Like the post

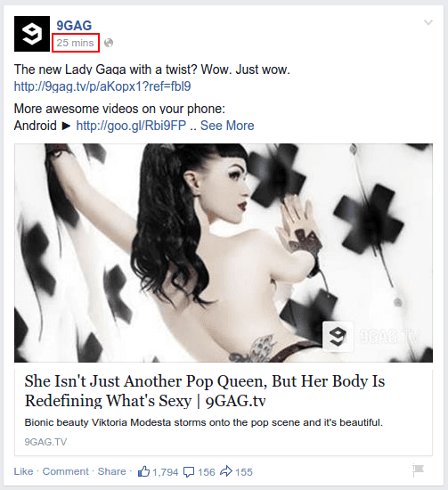[x=23, y=471]
